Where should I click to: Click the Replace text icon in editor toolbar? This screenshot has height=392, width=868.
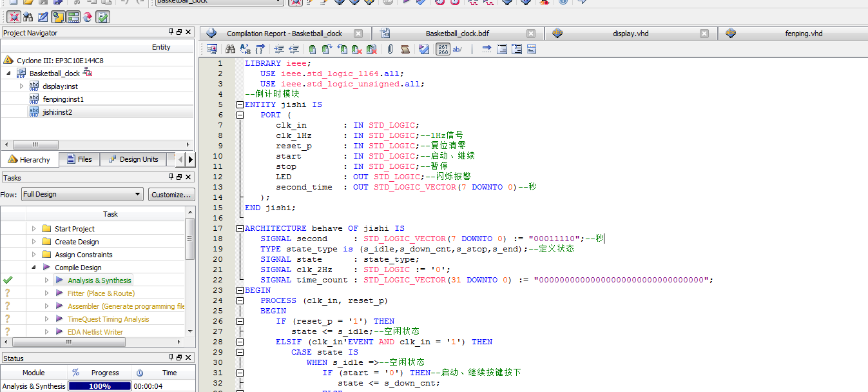(x=246, y=49)
